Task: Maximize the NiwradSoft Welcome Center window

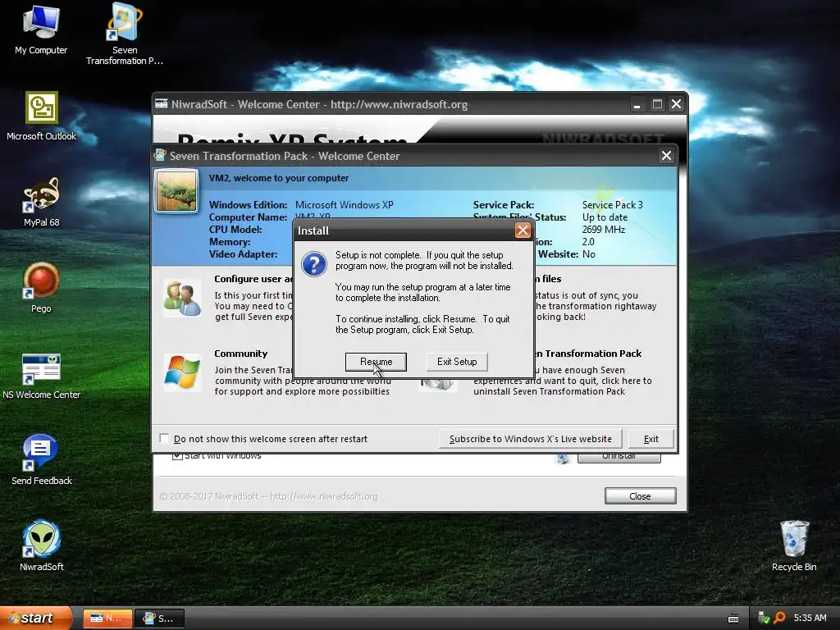Action: (x=657, y=104)
